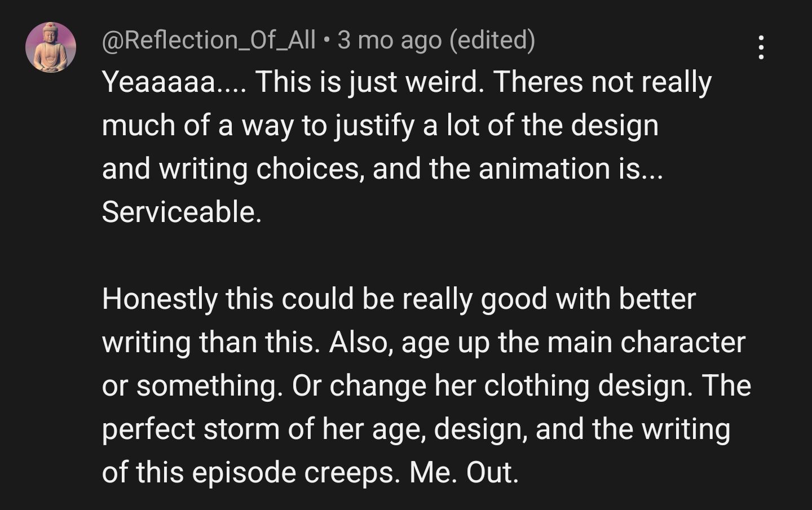Click the word "Serviceable."
812x510 pixels.
click(182, 212)
